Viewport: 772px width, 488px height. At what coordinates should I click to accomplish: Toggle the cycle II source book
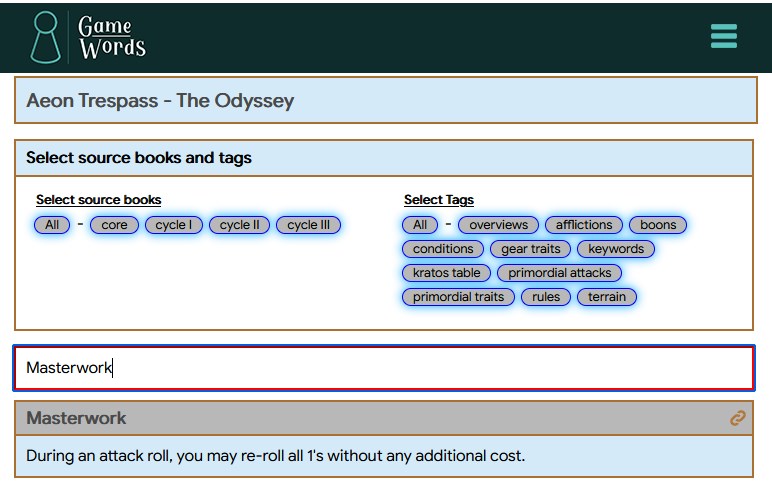click(x=239, y=225)
